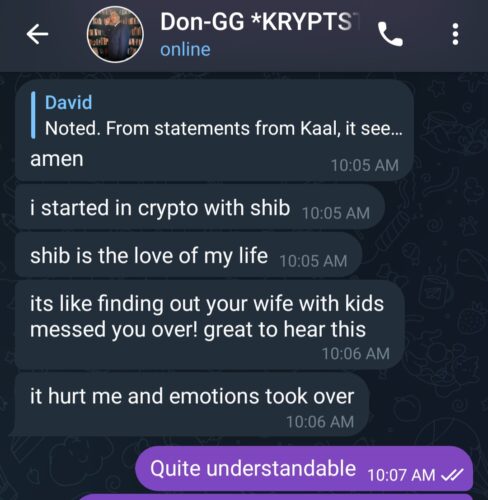
Task: Tap the partially visible purple message below
Action: coord(276,497)
